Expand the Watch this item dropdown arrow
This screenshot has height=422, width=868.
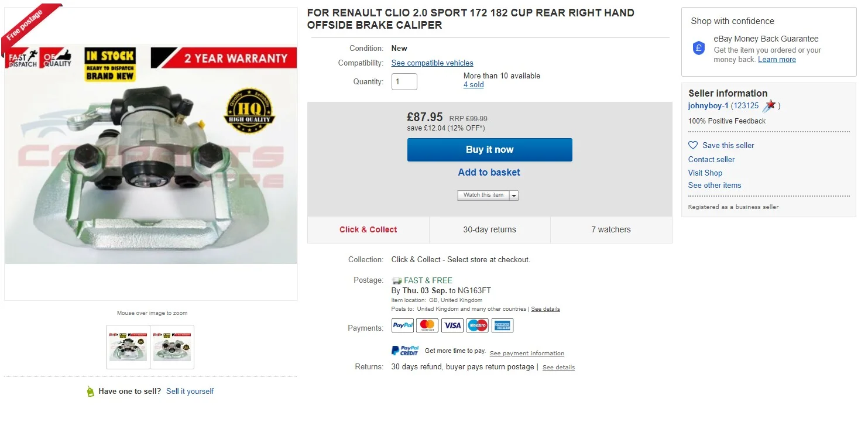coord(514,195)
